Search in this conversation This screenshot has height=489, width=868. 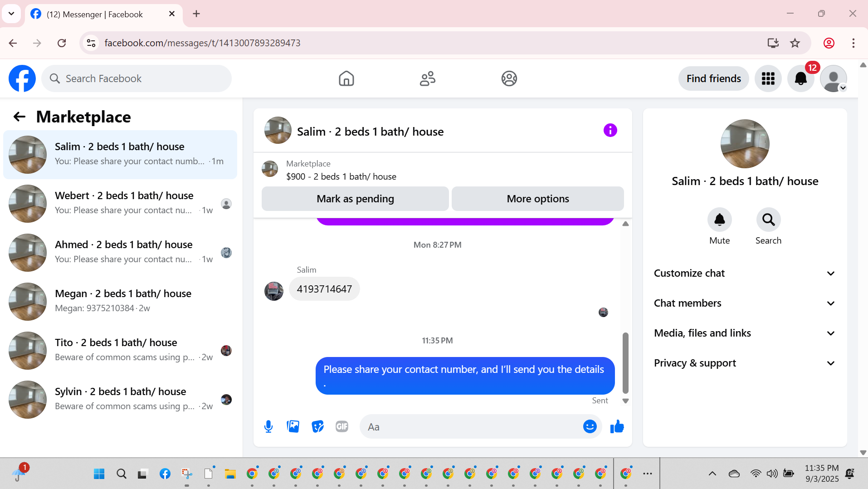coord(768,220)
